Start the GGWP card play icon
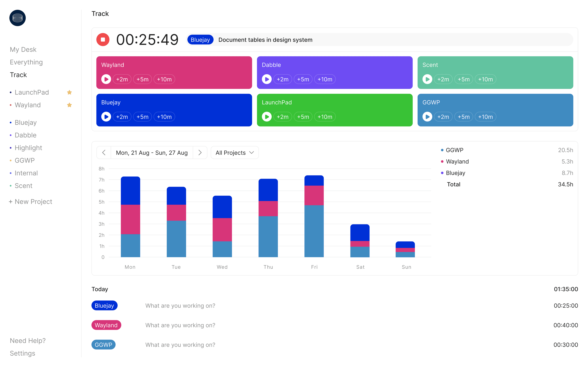Screen dimensions: 588x367 [x=427, y=117]
